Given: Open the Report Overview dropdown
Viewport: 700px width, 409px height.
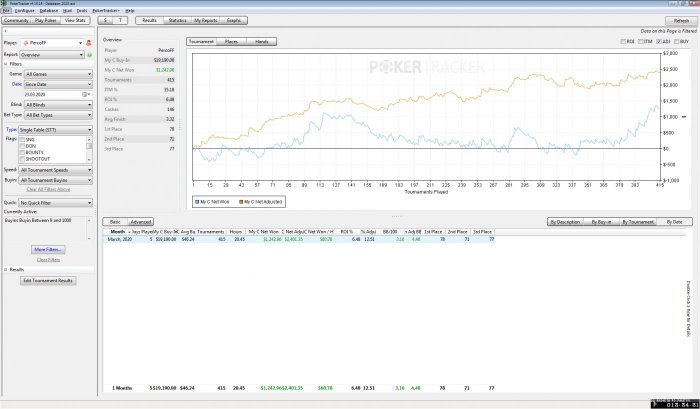Looking at the screenshot, I should click(52, 55).
